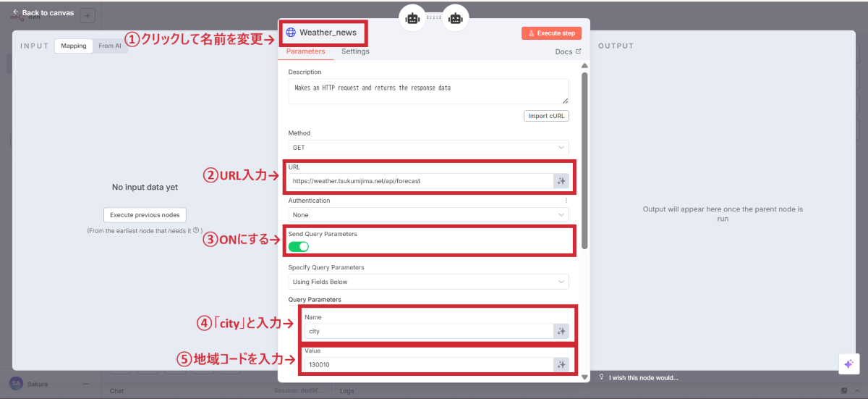Click into the Description text box

(428, 91)
